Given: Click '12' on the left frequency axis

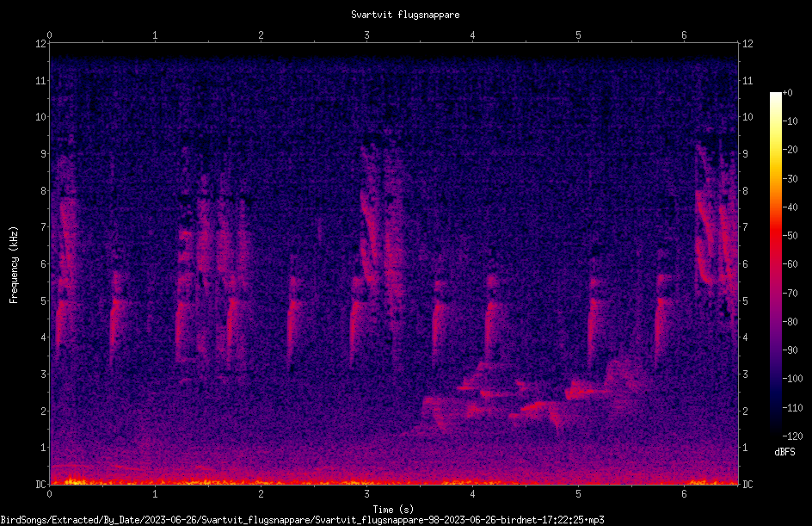Looking at the screenshot, I should click(41, 44).
